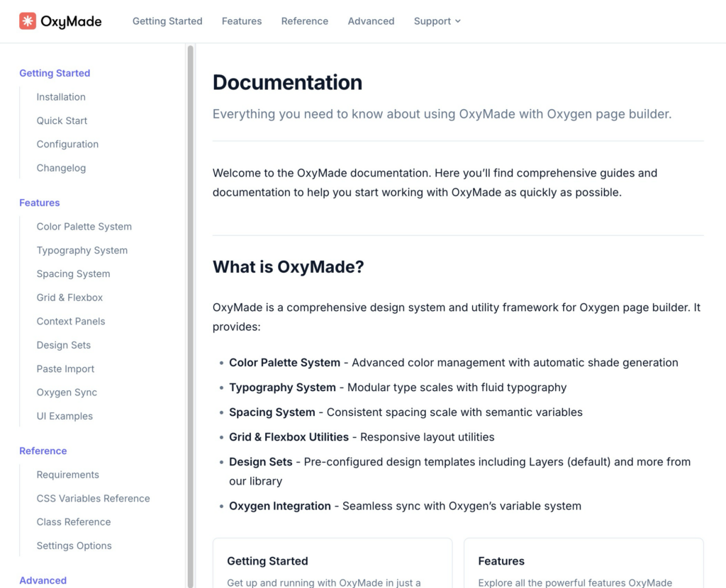
Task: Navigate to the Changelog page
Action: coord(61,168)
